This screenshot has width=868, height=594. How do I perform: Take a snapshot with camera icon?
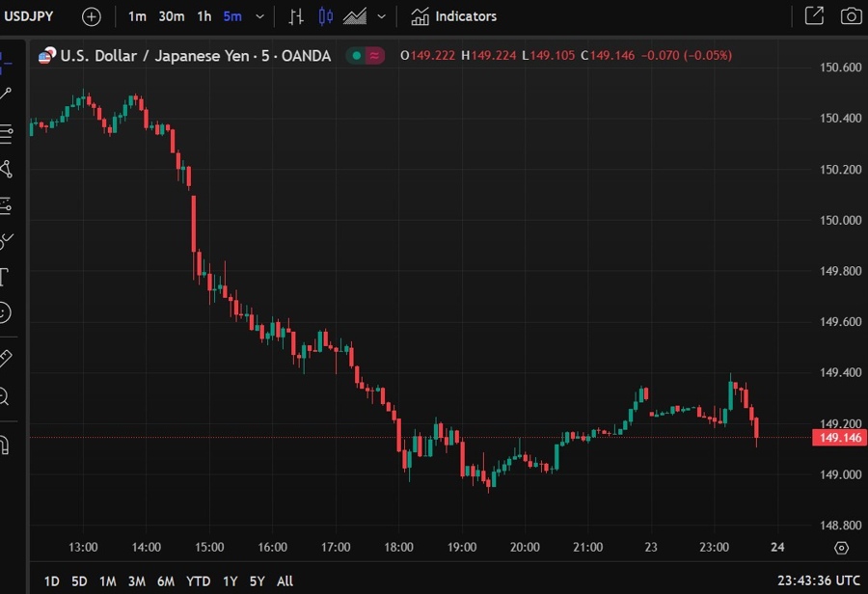coord(851,16)
